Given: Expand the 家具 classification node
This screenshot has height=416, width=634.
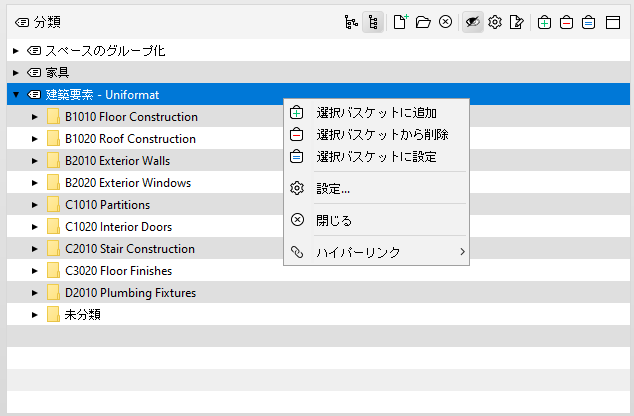Looking at the screenshot, I should point(15,73).
